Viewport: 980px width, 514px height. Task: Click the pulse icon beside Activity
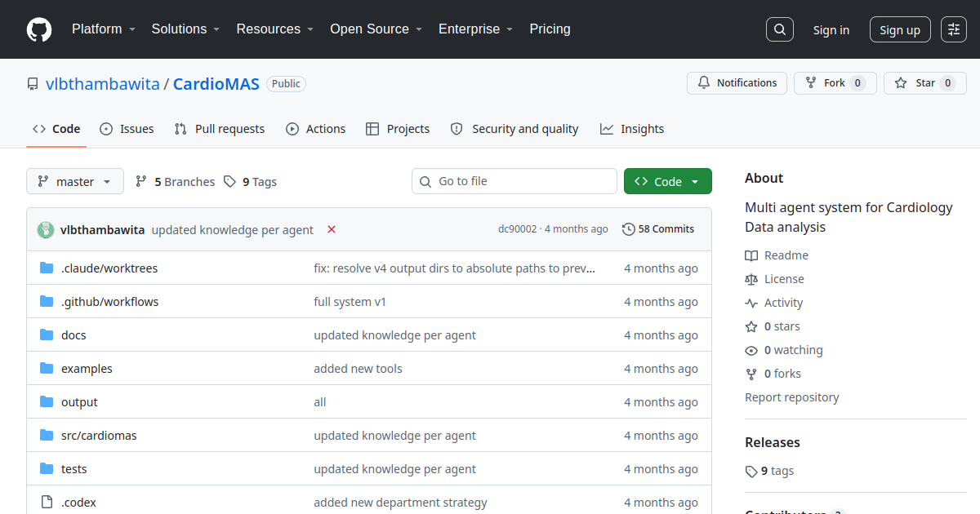[x=751, y=303]
